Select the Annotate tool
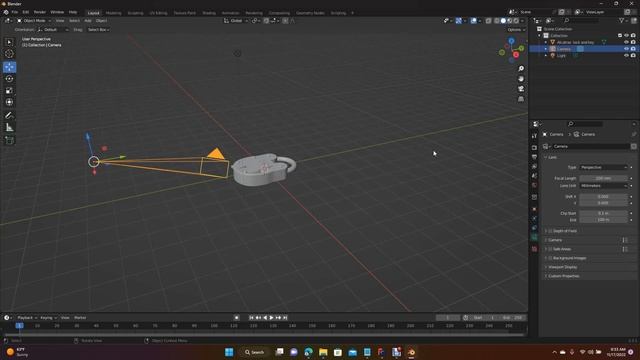The image size is (640, 360). pos(9,116)
